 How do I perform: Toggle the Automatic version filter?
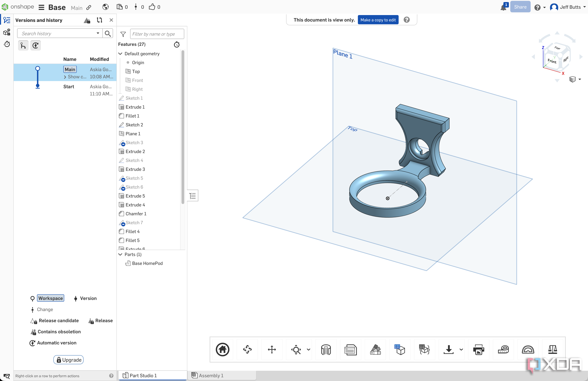(x=53, y=343)
